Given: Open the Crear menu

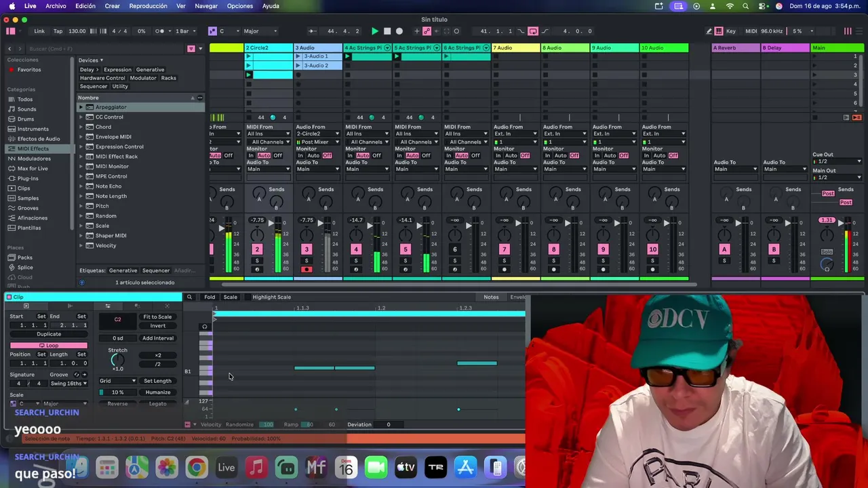Looking at the screenshot, I should coord(113,6).
